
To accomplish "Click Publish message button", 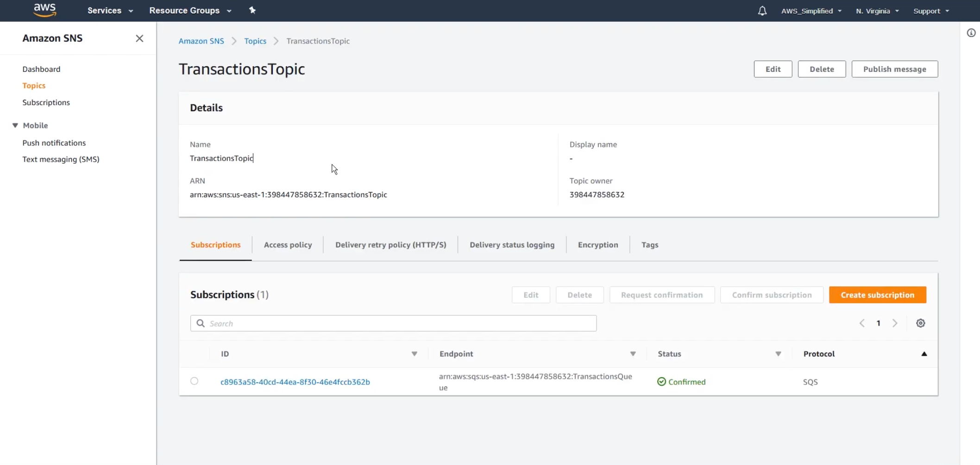I will point(895,69).
